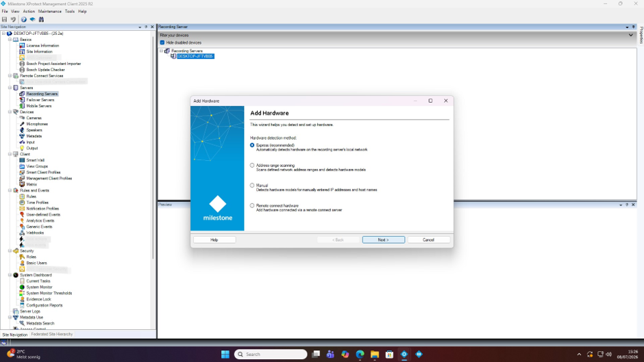Select Remote connect hardware option
Viewport: 644px width, 362px height.
(252, 205)
